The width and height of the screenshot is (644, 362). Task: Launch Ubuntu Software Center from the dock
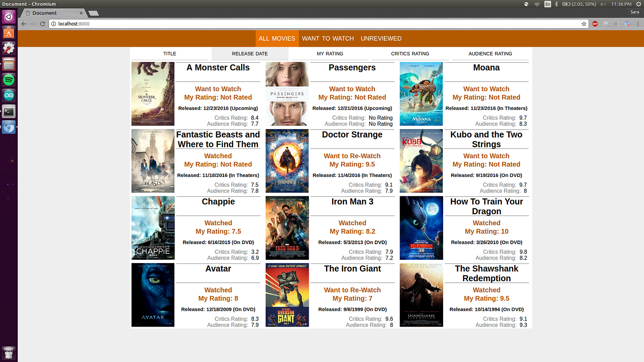(x=9, y=33)
